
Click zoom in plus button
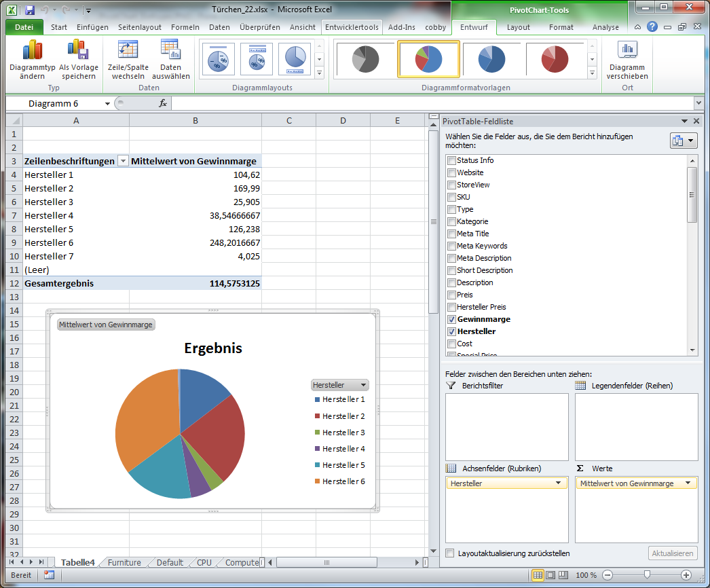pyautogui.click(x=686, y=575)
